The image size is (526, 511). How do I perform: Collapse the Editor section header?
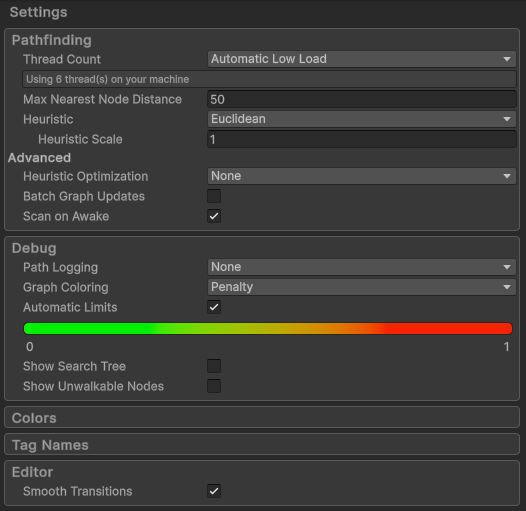pos(33,472)
